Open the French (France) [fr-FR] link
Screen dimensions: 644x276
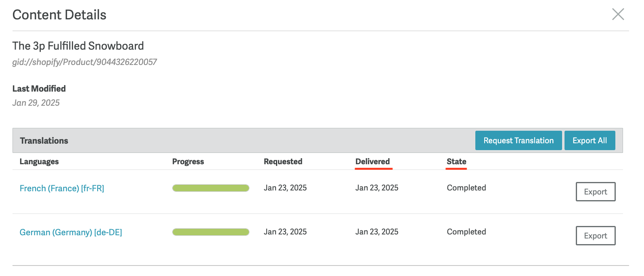coord(62,188)
